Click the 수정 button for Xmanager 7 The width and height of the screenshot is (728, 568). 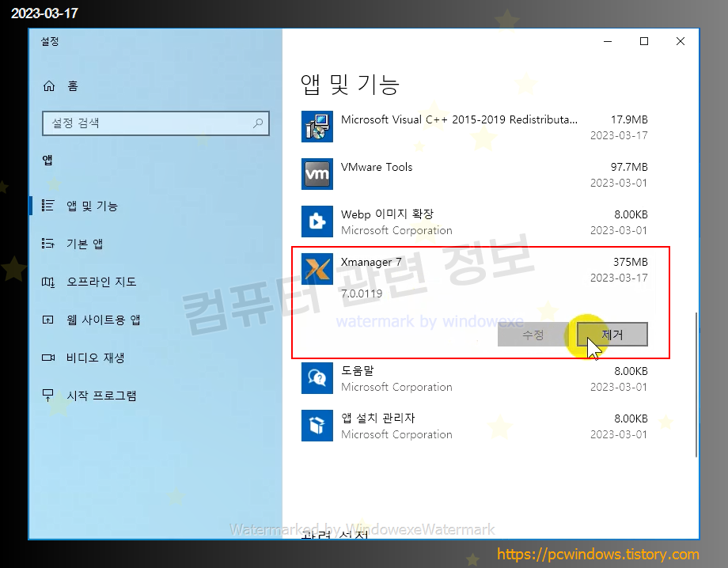[533, 335]
